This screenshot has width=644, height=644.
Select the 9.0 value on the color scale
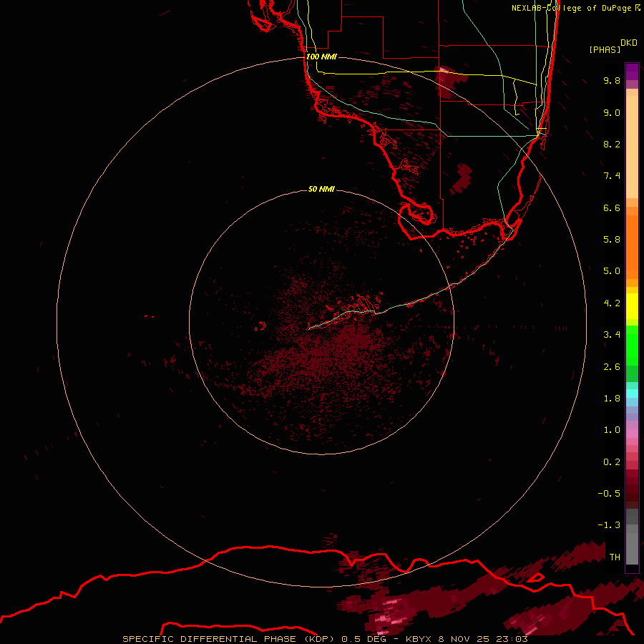[x=612, y=112]
